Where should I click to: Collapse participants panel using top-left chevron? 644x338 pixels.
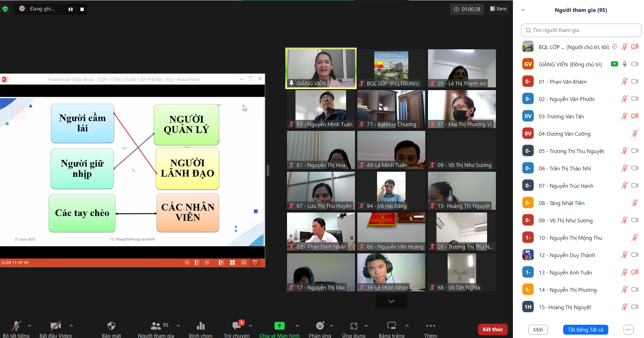523,10
